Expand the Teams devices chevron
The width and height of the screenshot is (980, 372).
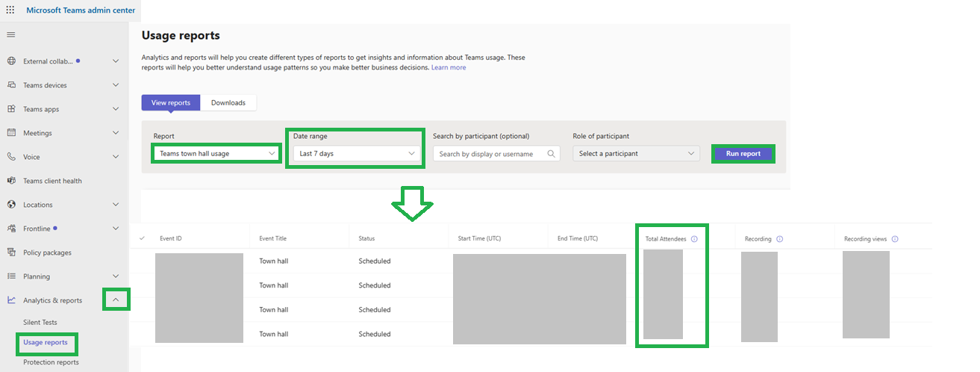(116, 85)
